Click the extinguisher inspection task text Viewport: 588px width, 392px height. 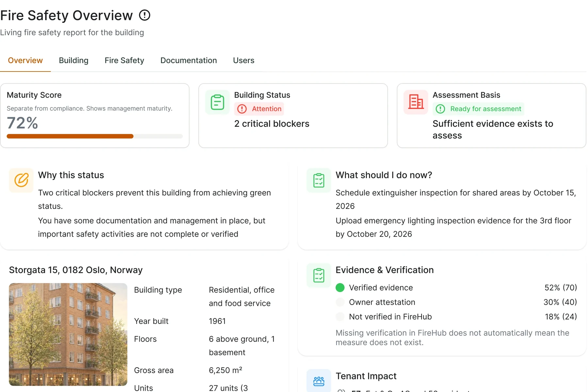point(456,199)
